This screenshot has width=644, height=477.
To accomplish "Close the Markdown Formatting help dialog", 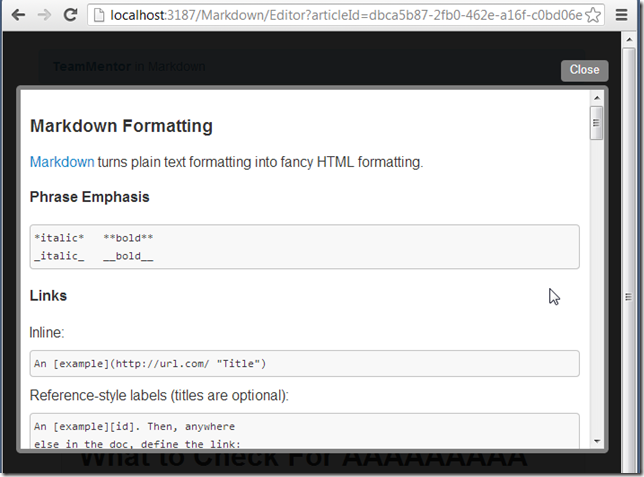I will (584, 70).
